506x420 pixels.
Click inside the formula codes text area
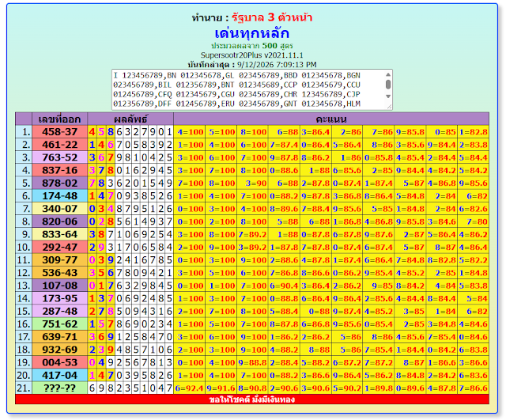248,89
